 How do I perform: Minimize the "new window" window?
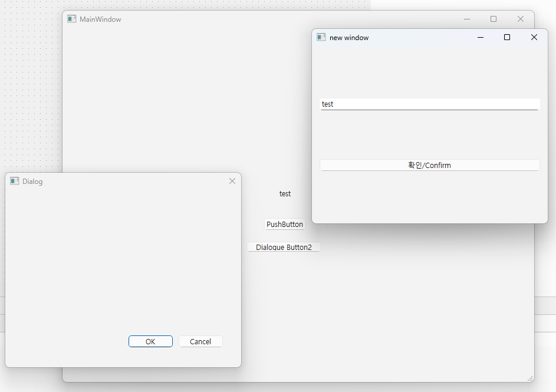point(480,37)
